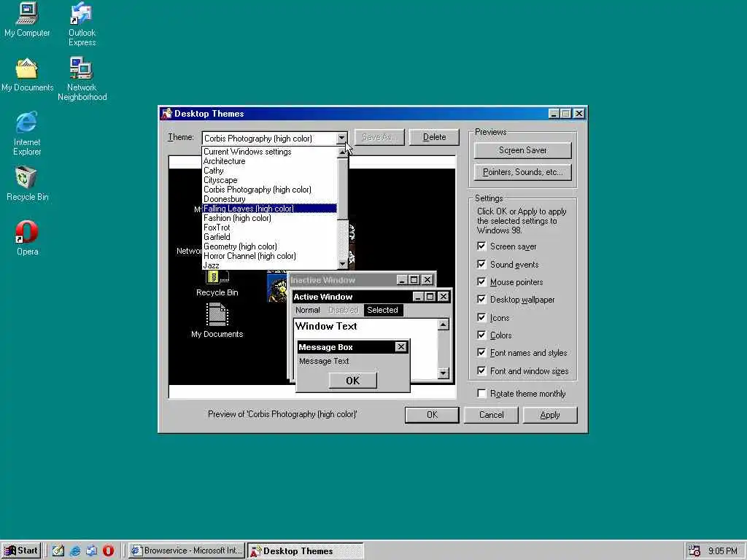The width and height of the screenshot is (747, 560).
Task: Select Jazz theme from list
Action: [x=269, y=265]
